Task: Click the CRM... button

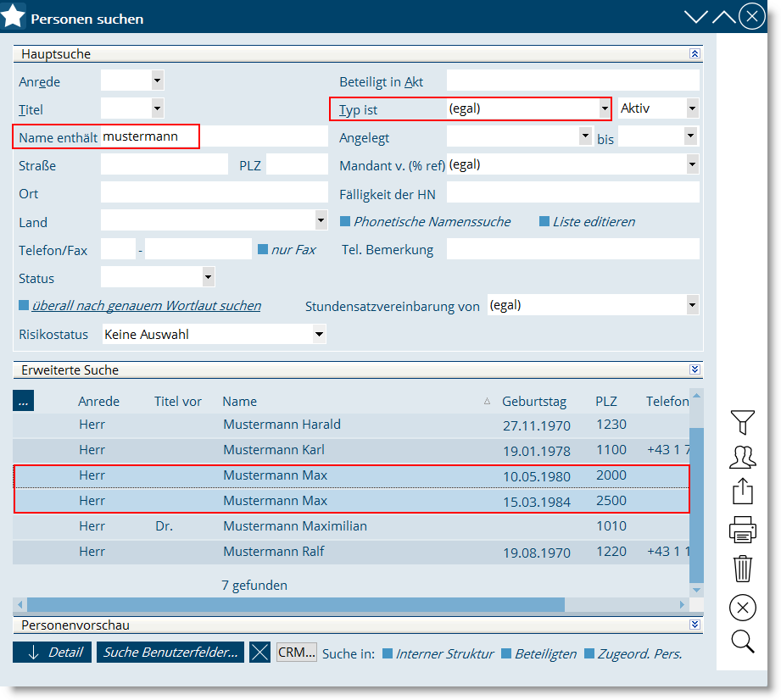Action: click(296, 653)
